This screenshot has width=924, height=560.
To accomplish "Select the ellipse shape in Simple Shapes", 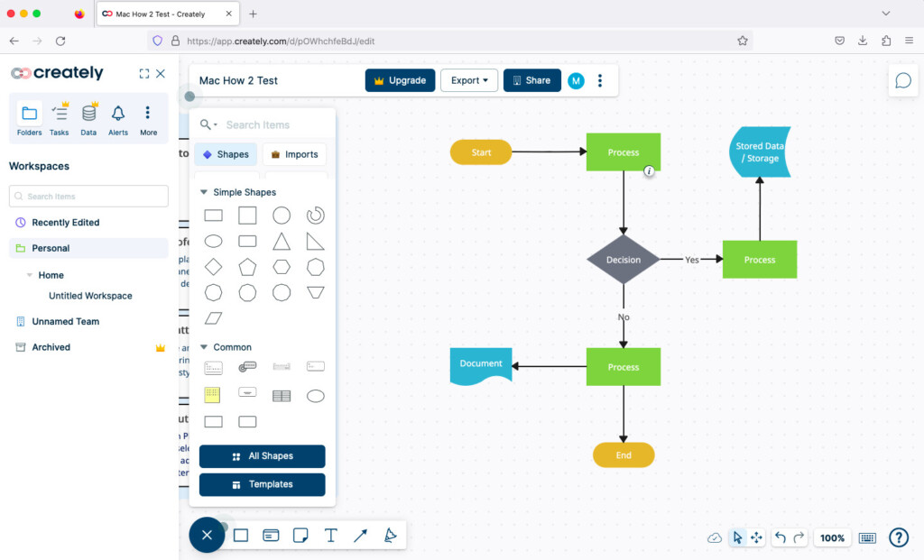I will point(213,241).
